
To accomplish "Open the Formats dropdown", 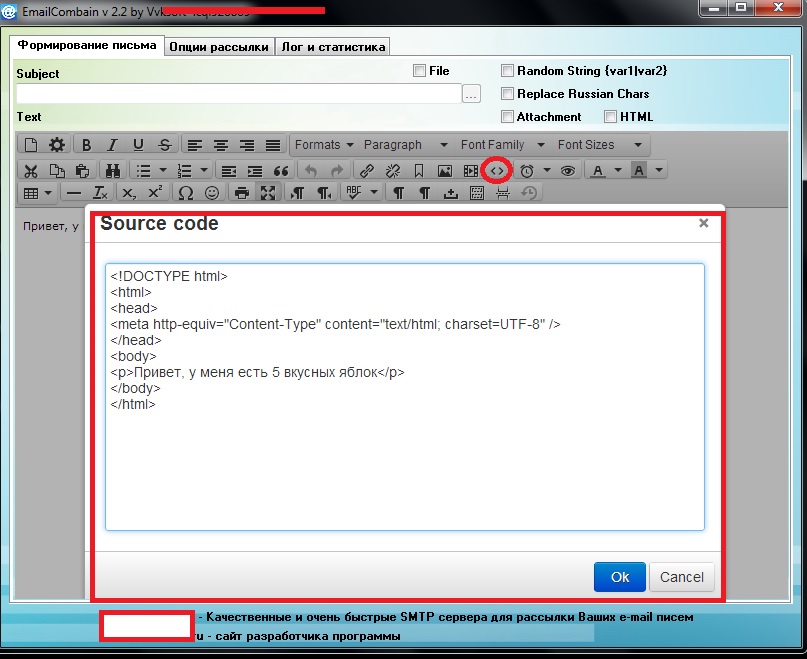I will 324,145.
